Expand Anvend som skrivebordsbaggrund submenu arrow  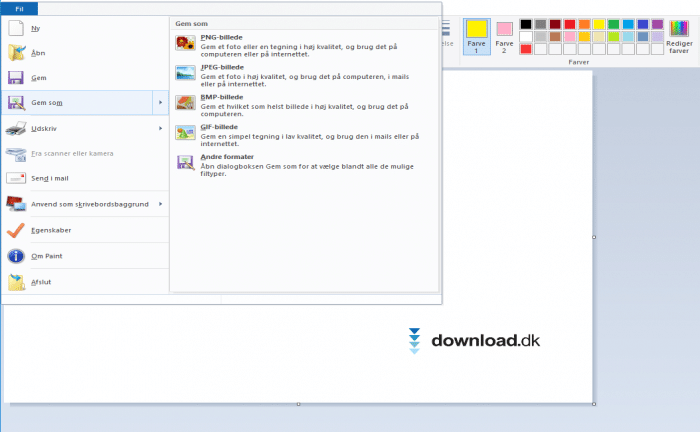click(160, 204)
